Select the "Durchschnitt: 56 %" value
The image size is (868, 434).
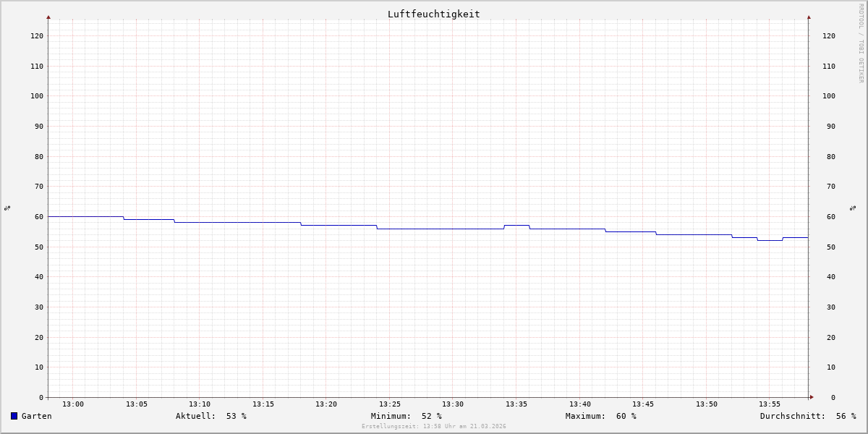click(808, 416)
